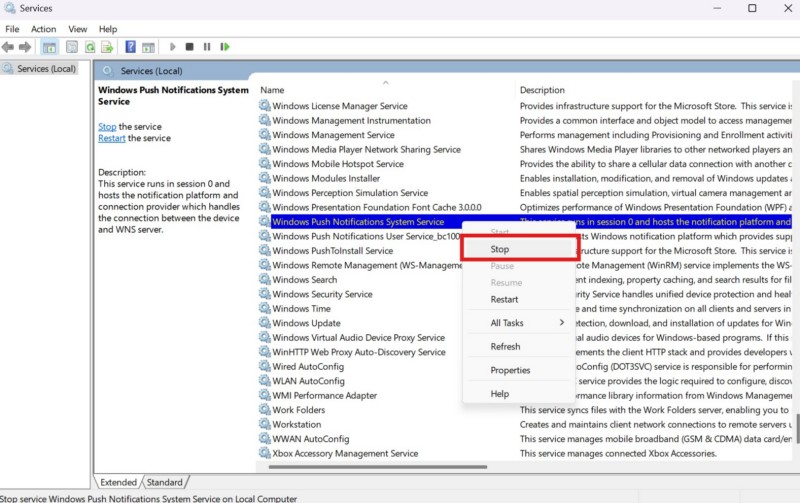Select the Windows Update service row
The image size is (800, 503).
(306, 323)
